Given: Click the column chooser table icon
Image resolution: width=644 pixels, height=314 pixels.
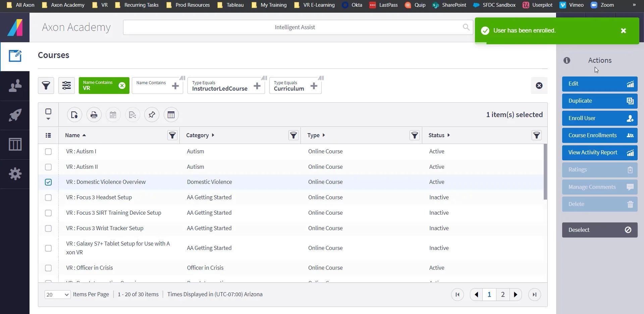Looking at the screenshot, I should [x=171, y=115].
